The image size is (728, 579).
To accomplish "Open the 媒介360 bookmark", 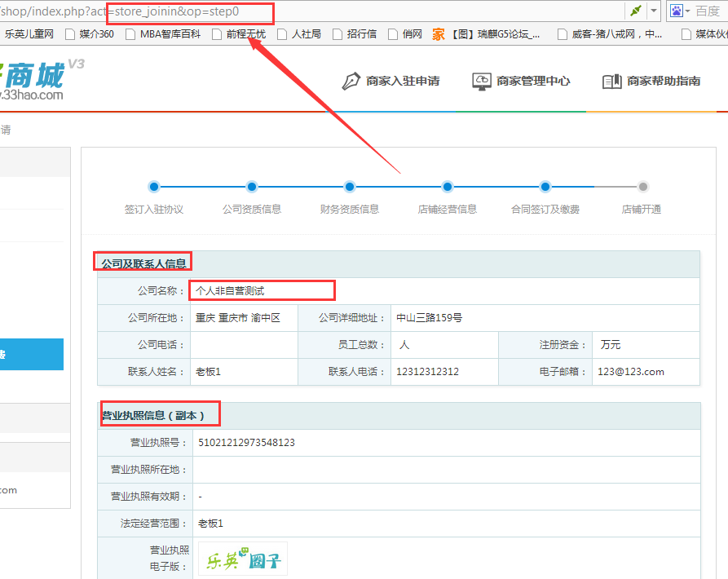I will pyautogui.click(x=90, y=34).
